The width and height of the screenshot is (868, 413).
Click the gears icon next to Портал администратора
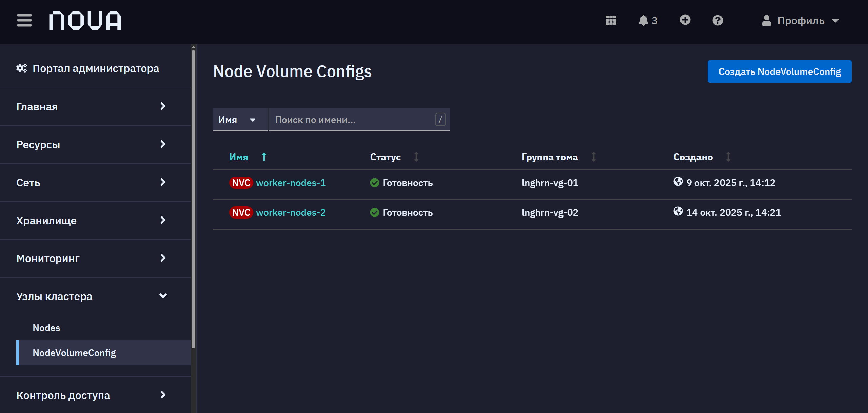22,68
